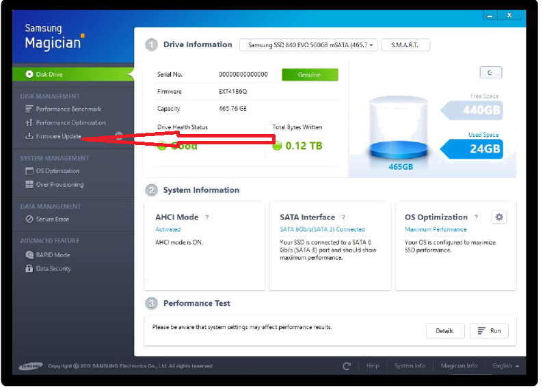Viewport: 547px width, 392px height.
Task: Open the OS Optimization gear settings
Action: point(499,217)
